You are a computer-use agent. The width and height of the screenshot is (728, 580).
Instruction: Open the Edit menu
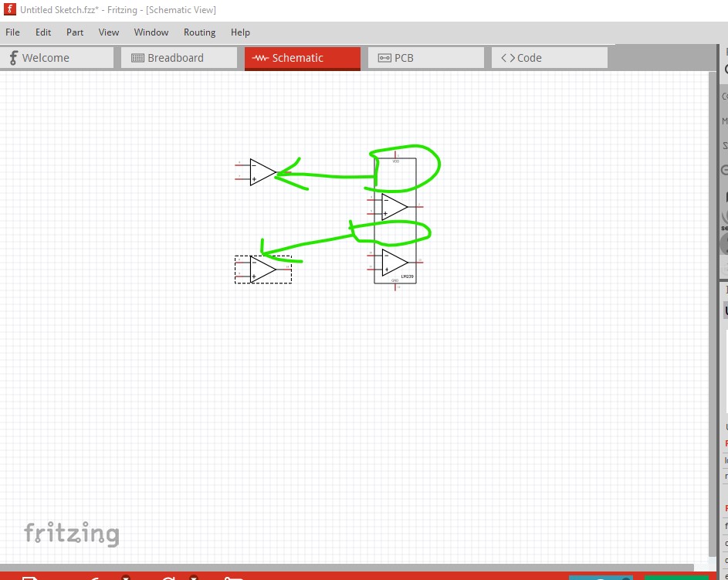tap(43, 32)
